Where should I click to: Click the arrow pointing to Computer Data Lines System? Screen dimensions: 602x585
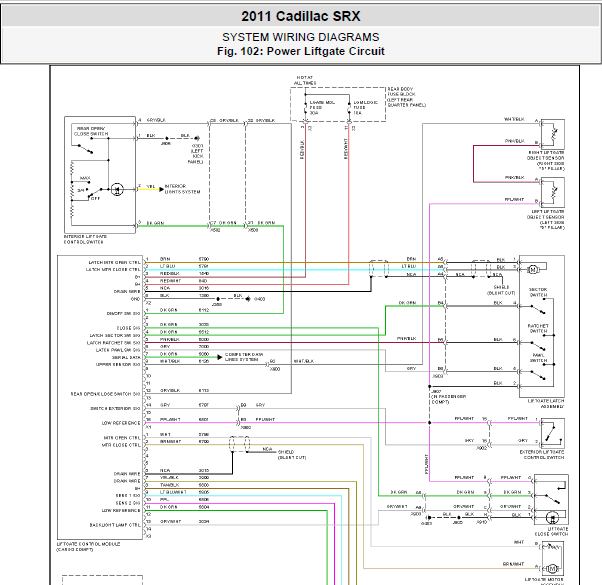coord(220,357)
